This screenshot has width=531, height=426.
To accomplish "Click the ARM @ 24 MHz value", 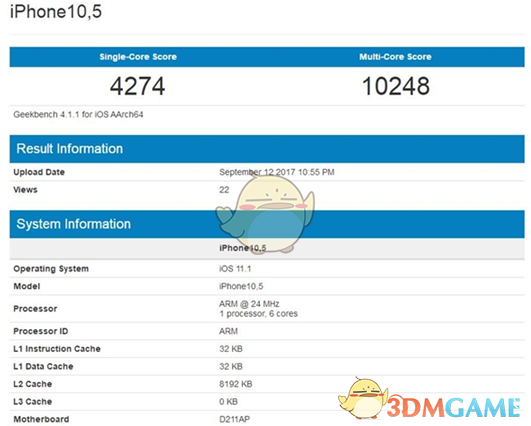I will point(249,304).
